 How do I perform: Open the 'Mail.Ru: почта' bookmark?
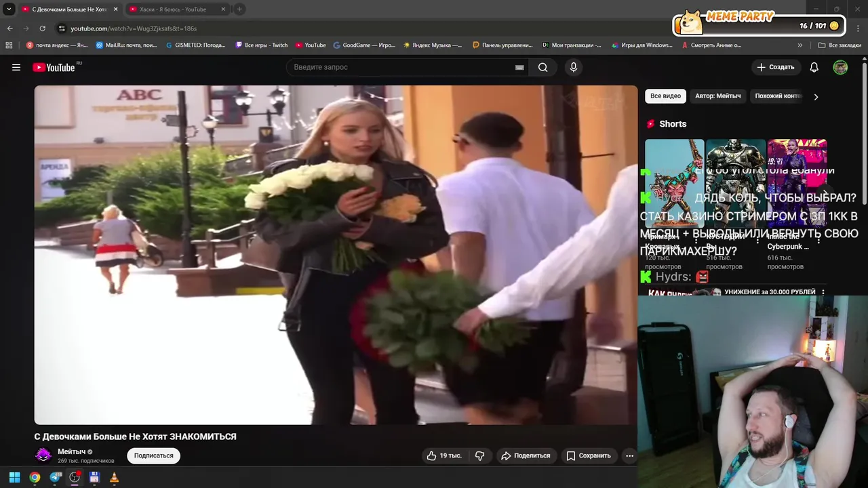pos(126,45)
